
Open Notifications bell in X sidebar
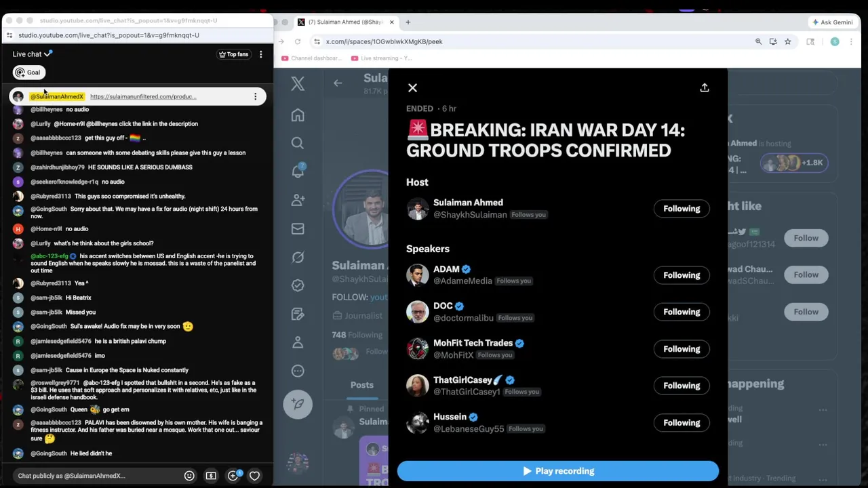point(298,171)
